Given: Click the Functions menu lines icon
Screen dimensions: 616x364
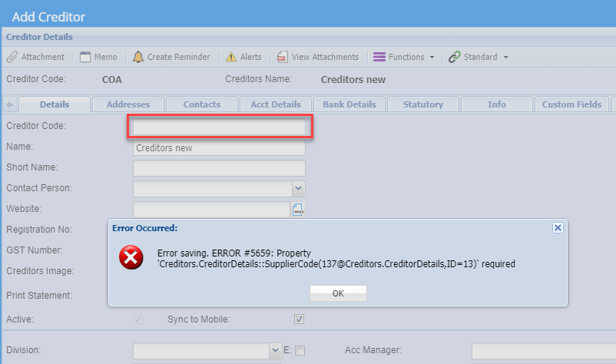Looking at the screenshot, I should [379, 57].
